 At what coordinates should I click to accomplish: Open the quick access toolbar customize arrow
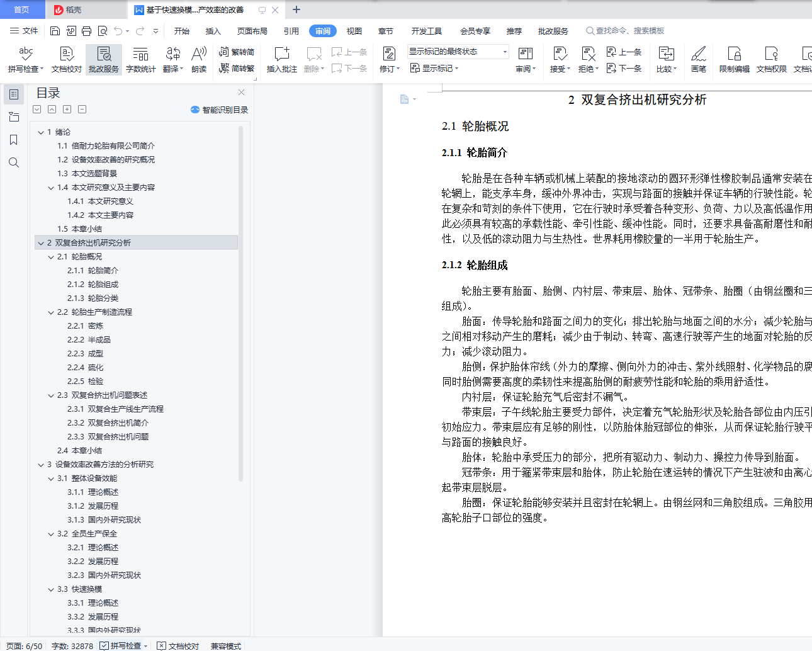(155, 31)
